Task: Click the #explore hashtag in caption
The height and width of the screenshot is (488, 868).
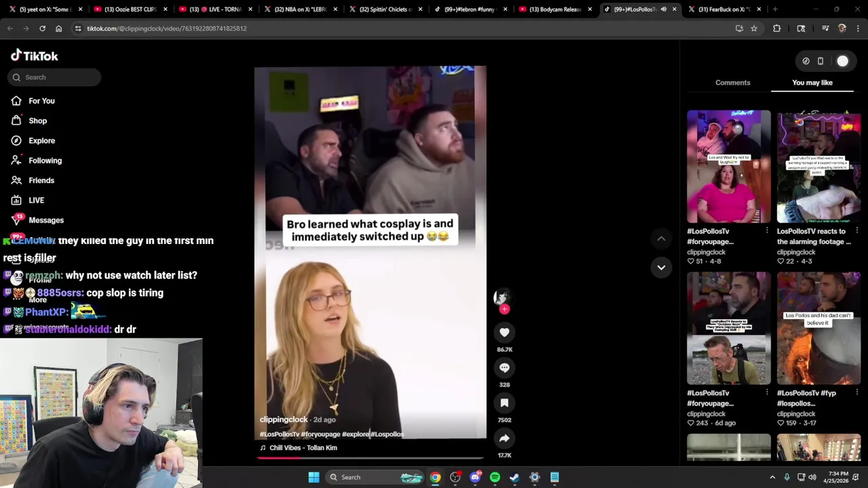Action: 355,434
